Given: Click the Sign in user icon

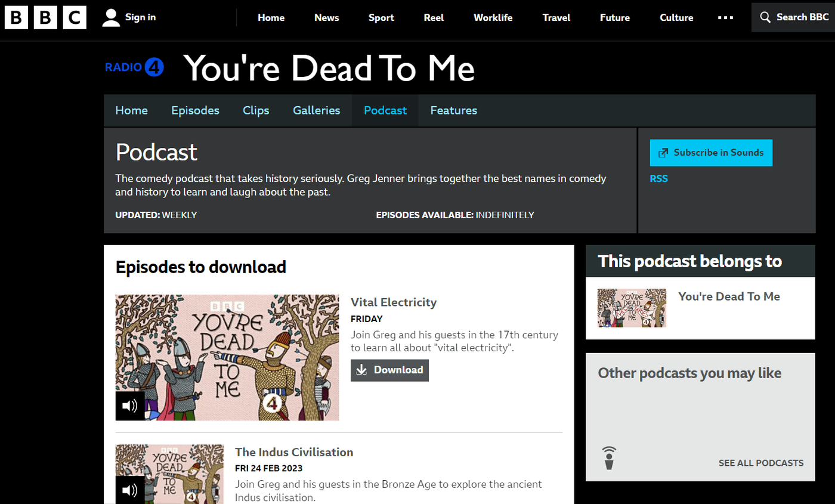Looking at the screenshot, I should (111, 17).
